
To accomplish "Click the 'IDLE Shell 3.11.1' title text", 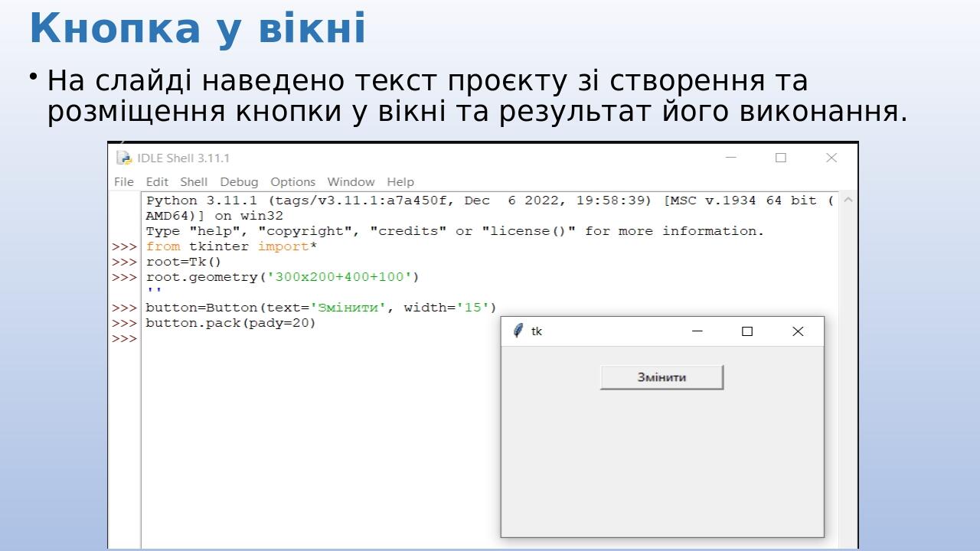I will click(183, 158).
